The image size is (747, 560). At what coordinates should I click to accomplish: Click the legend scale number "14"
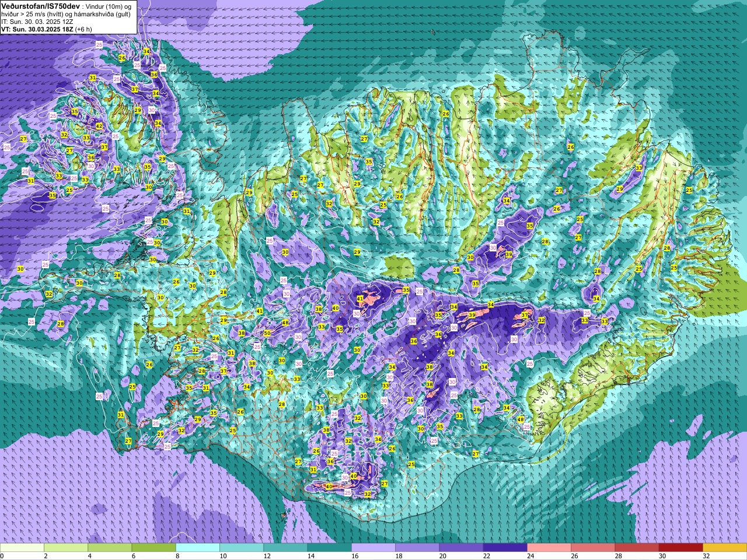[x=311, y=556]
